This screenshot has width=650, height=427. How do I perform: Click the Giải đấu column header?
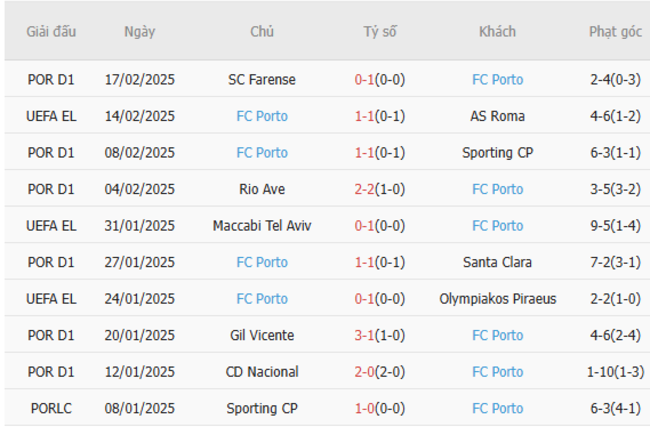point(52,32)
